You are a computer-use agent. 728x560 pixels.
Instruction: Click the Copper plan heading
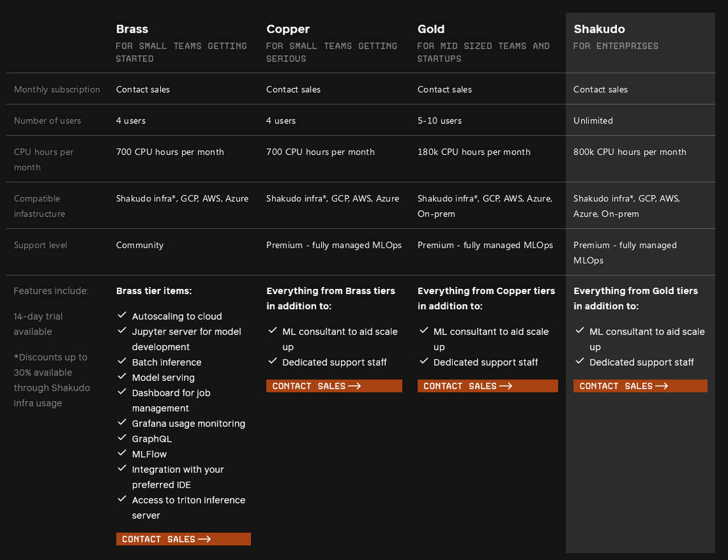288,29
